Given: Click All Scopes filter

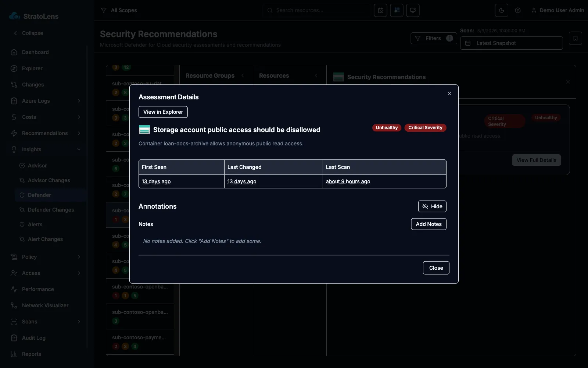Looking at the screenshot, I should coord(119,10).
